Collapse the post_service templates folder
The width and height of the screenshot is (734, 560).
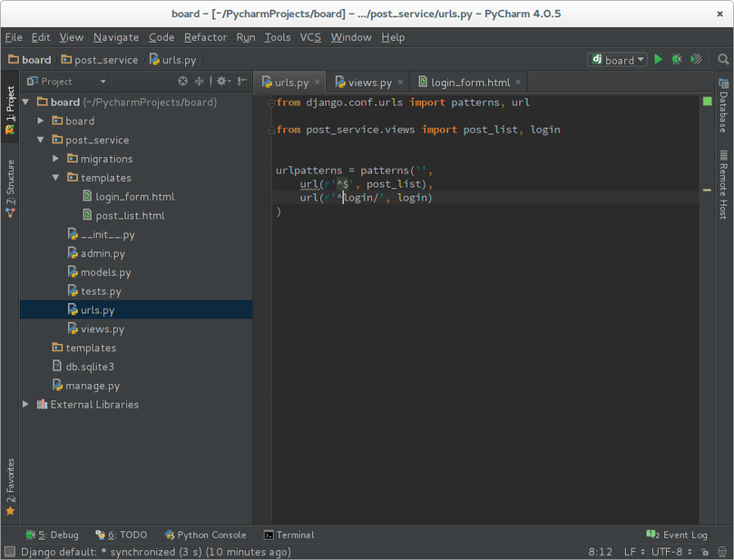[x=55, y=178]
